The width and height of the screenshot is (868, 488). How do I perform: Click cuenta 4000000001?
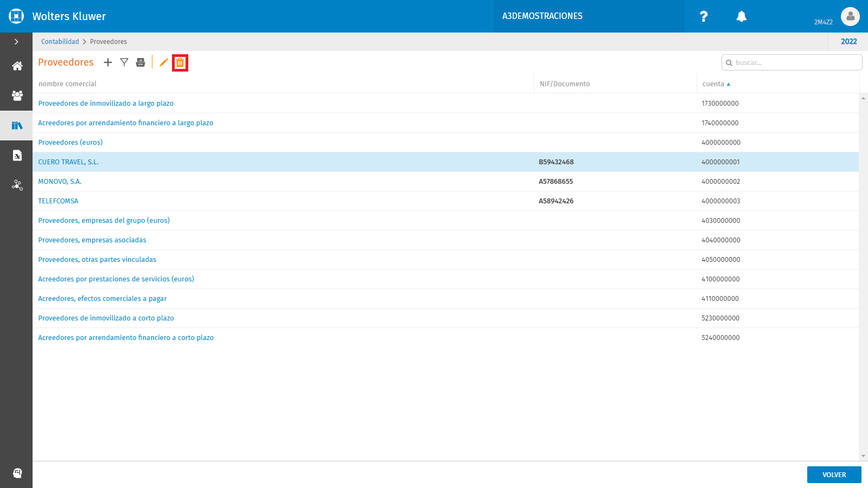click(720, 162)
